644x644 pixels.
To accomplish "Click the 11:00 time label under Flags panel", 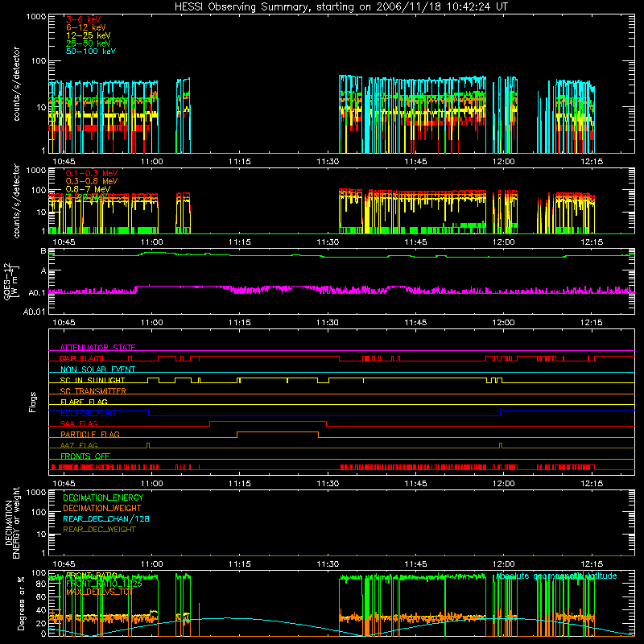I will (x=151, y=484).
